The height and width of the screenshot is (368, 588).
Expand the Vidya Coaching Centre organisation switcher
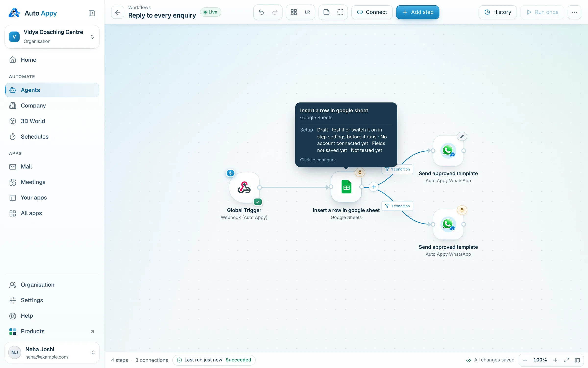pos(52,37)
